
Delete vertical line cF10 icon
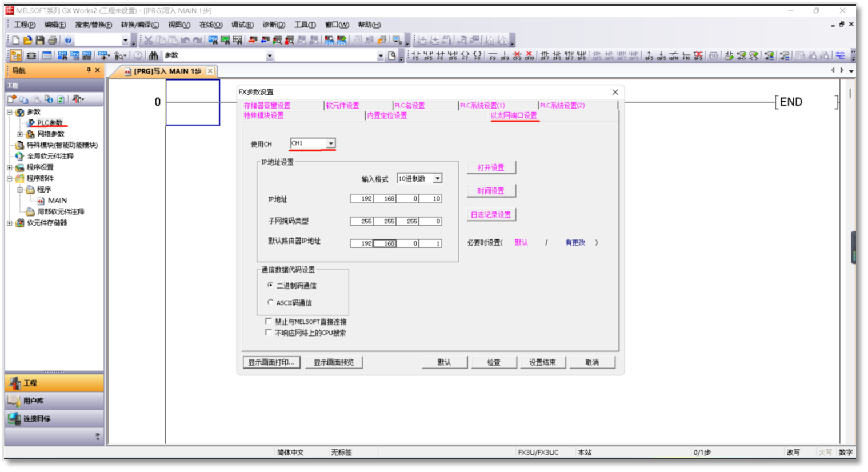pyautogui.click(x=529, y=55)
